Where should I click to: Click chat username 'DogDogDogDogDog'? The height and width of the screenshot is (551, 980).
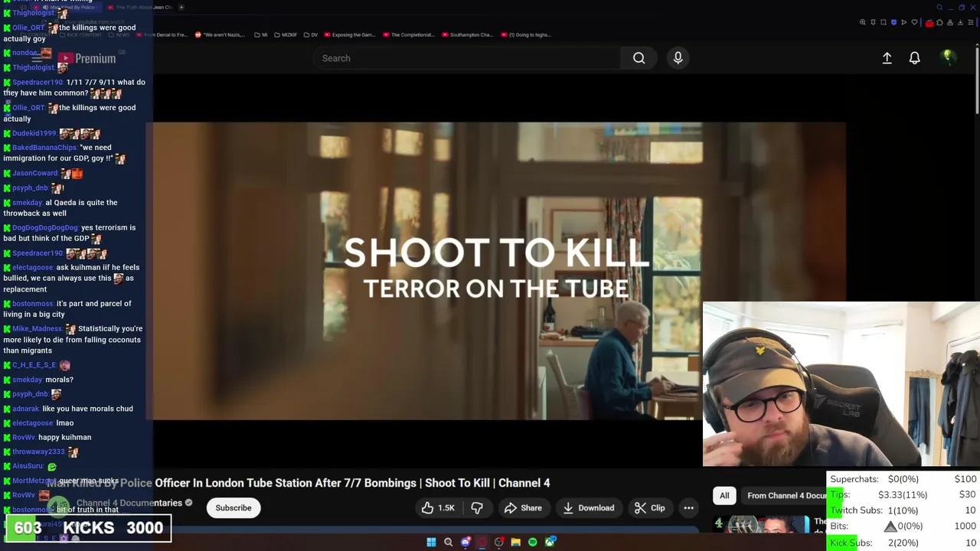point(45,228)
